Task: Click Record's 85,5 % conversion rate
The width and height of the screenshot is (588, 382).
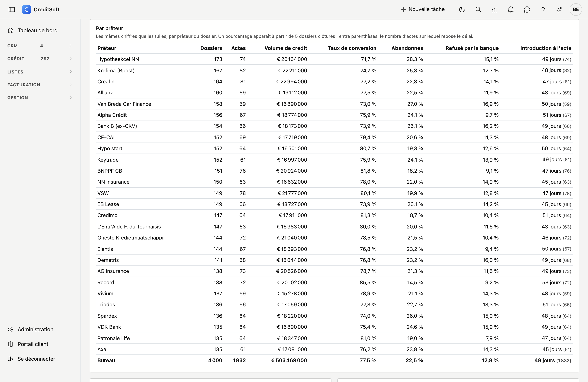Action: [368, 282]
